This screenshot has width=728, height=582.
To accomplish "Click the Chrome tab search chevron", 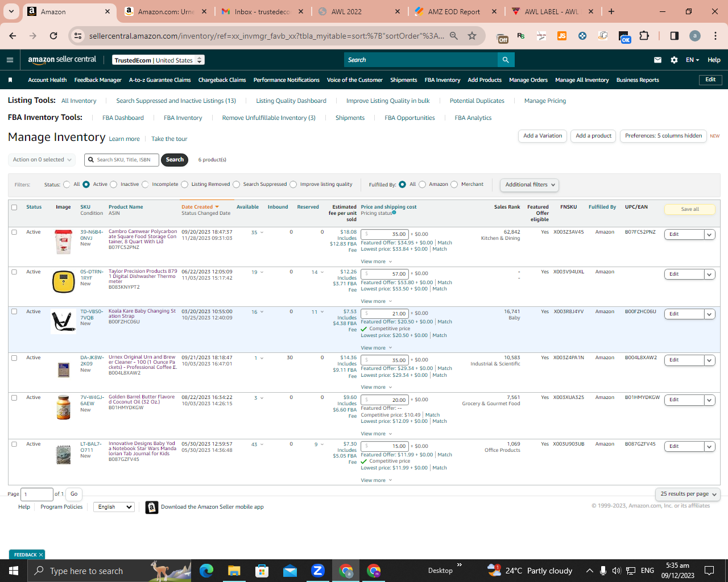I will pos(11,11).
